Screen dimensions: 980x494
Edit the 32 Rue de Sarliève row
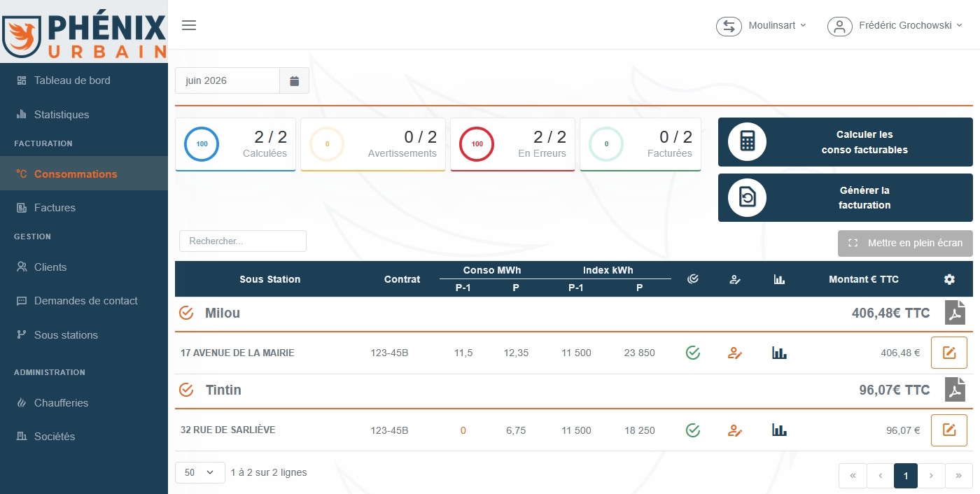click(x=949, y=430)
